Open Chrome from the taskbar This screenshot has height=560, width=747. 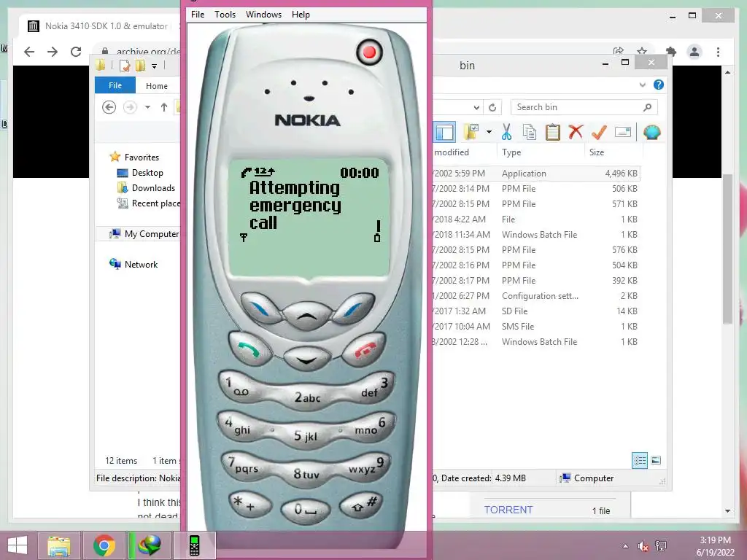(104, 545)
